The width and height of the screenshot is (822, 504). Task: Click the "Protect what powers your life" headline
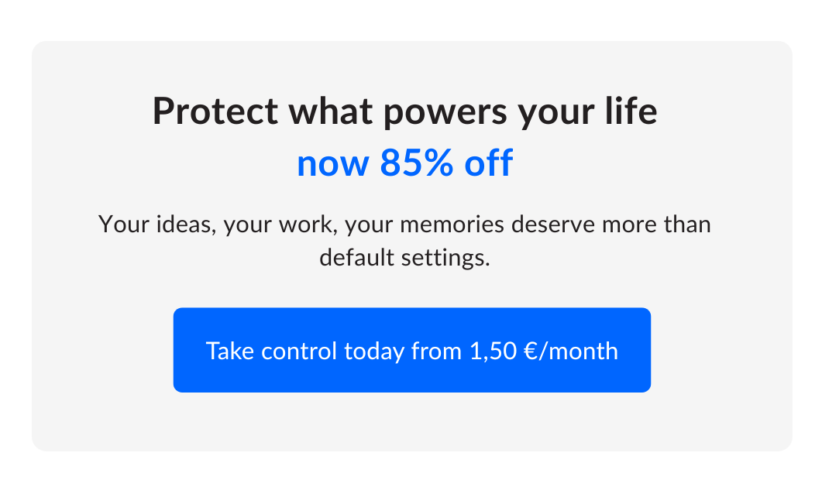tap(404, 111)
